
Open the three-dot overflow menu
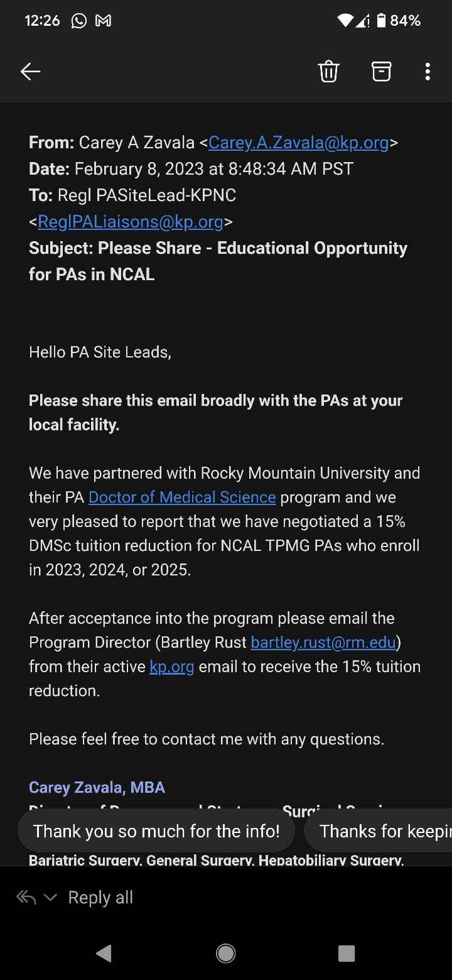tap(428, 72)
